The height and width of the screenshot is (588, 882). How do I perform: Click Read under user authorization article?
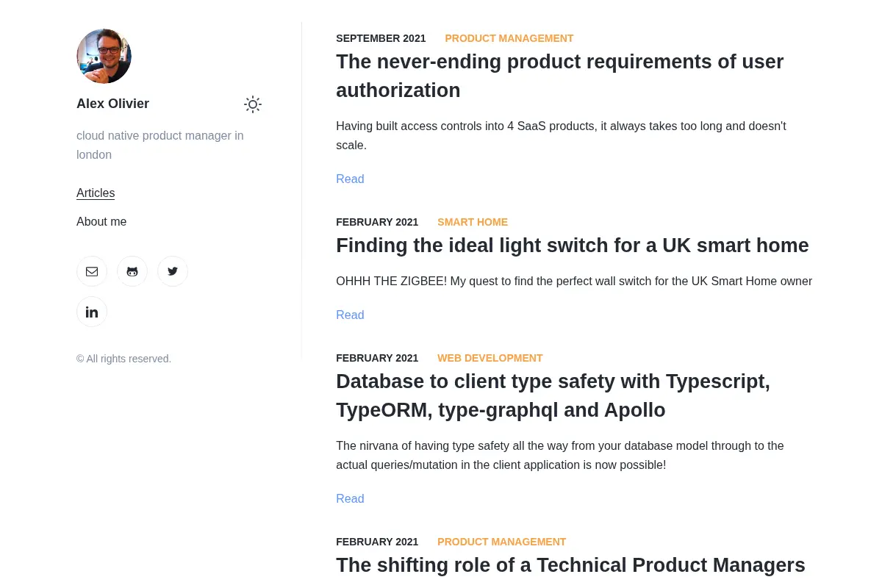(350, 179)
